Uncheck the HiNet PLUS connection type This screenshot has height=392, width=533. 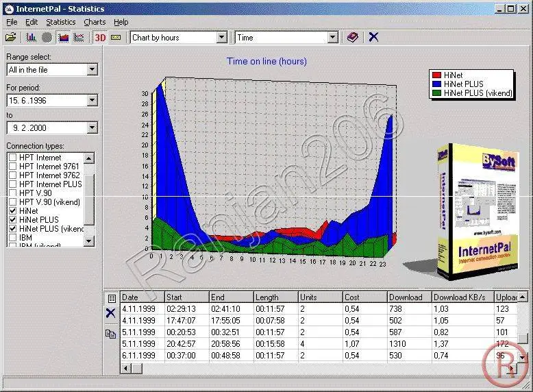12,219
